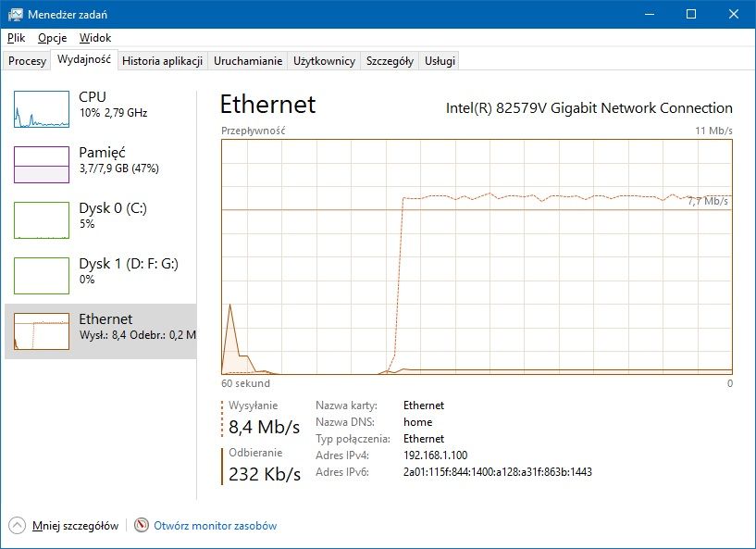The height and width of the screenshot is (549, 756).
Task: Switch to the Historia aplikacji tab
Action: [162, 61]
